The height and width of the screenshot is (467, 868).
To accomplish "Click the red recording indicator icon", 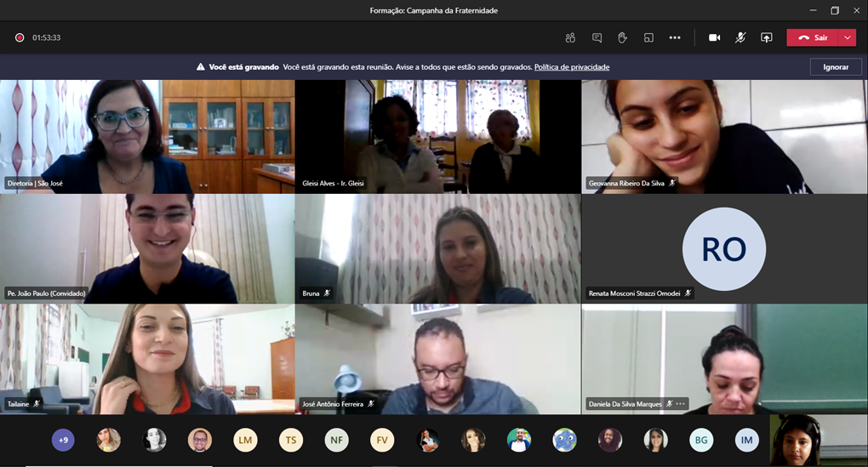I will [20, 37].
